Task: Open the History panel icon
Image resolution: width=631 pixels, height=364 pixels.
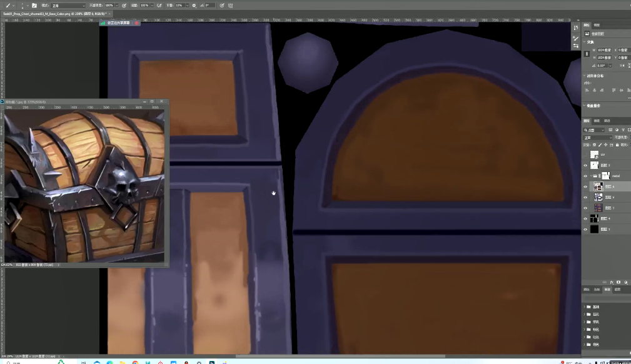Action: [x=576, y=28]
